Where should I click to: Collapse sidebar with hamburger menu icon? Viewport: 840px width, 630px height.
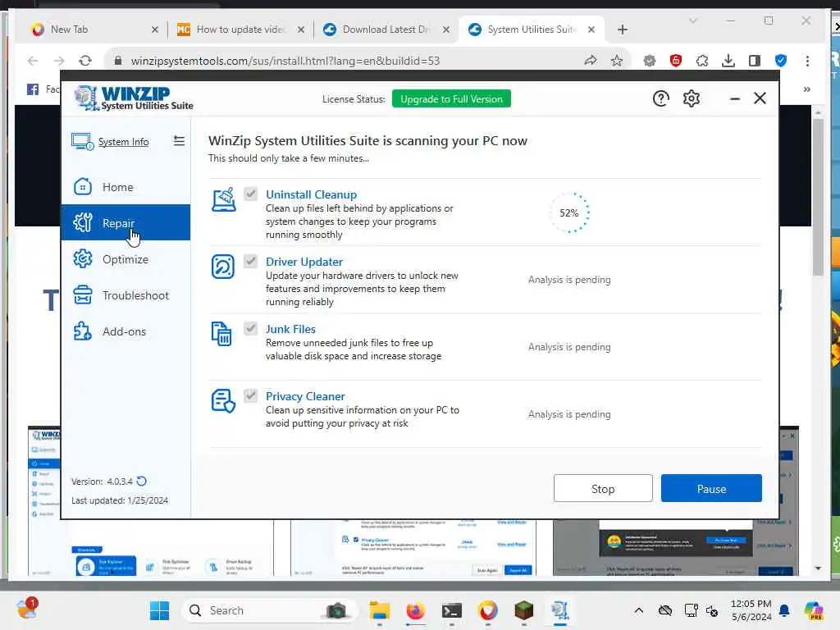tap(179, 141)
